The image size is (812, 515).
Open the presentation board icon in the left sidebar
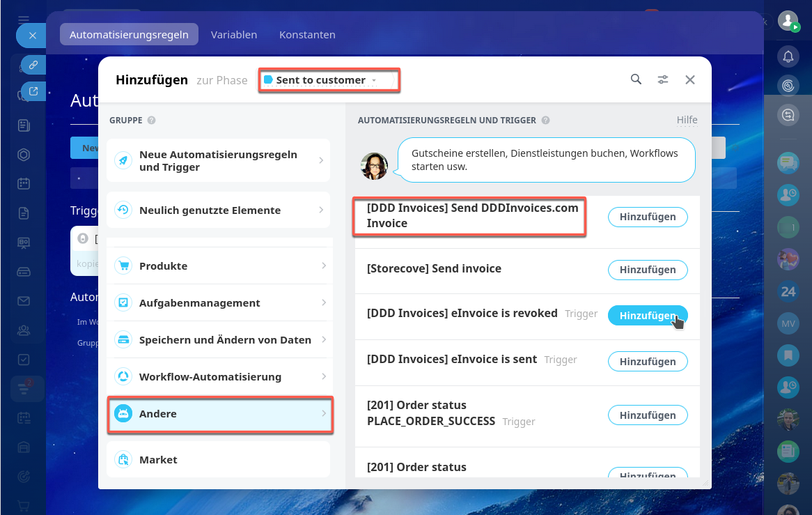pyautogui.click(x=24, y=243)
